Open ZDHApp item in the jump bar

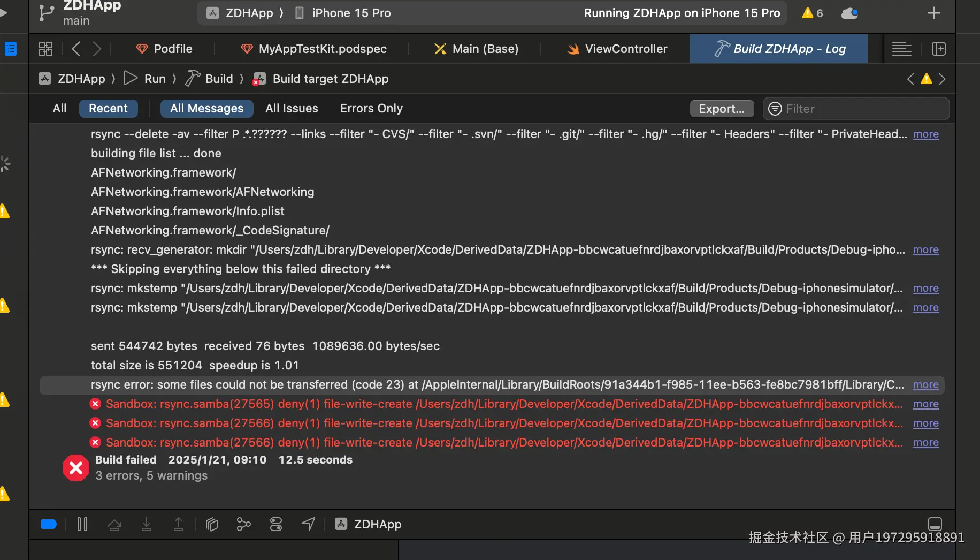72,79
